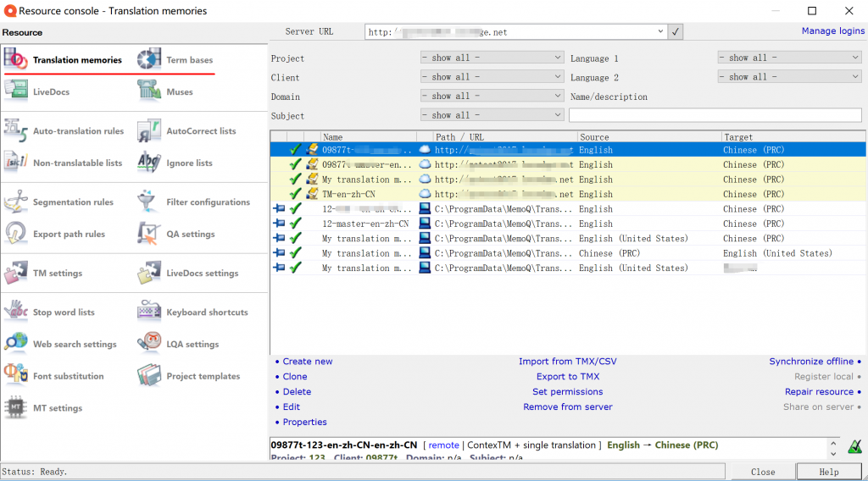
Task: Open the Muses resource icon
Action: (150, 91)
